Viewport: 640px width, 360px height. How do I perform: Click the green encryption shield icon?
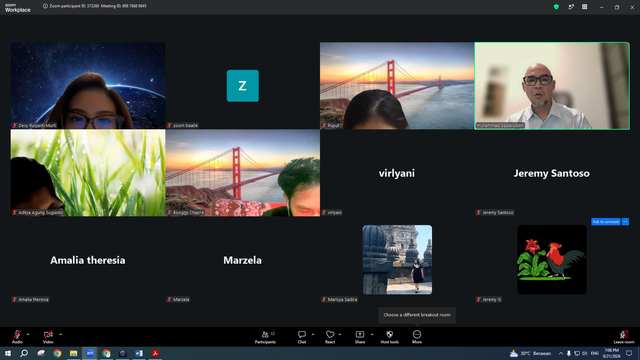click(x=556, y=7)
